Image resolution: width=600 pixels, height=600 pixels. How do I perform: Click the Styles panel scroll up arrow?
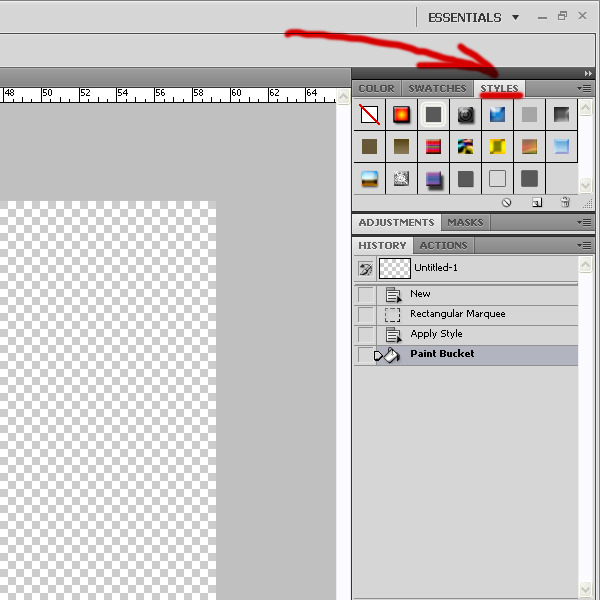tap(585, 108)
